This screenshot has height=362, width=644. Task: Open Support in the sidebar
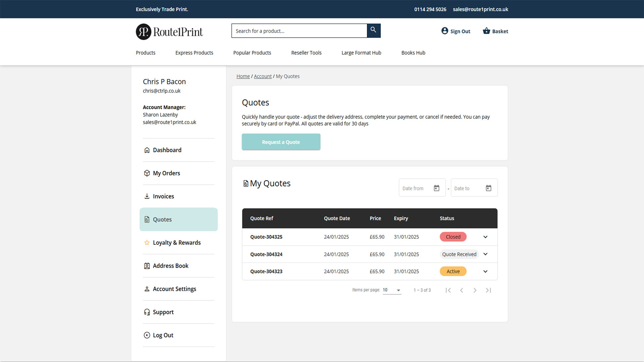[x=178, y=312]
